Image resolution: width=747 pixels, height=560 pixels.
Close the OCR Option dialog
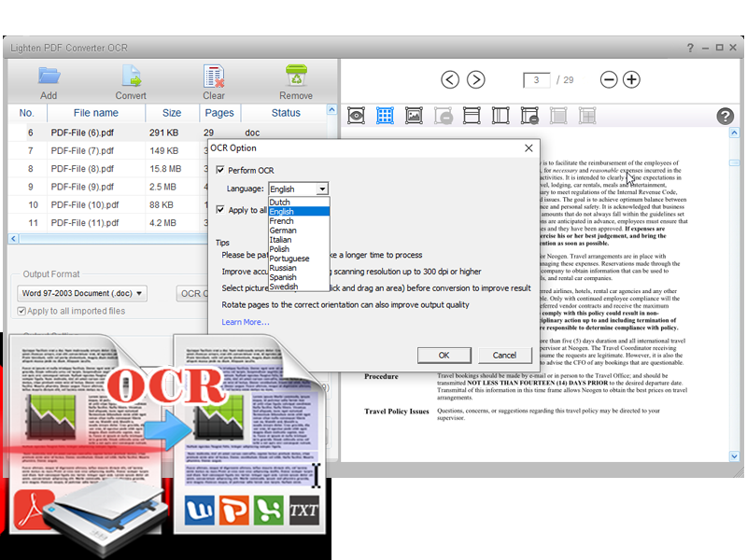(x=529, y=148)
